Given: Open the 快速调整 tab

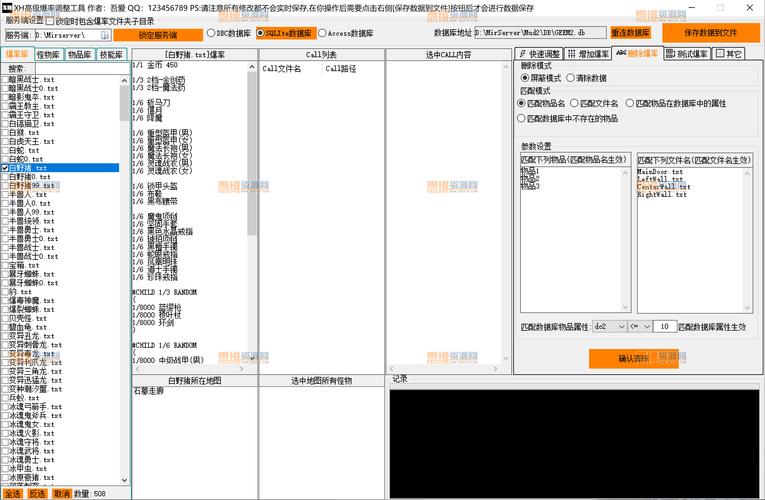Looking at the screenshot, I should (x=539, y=54).
